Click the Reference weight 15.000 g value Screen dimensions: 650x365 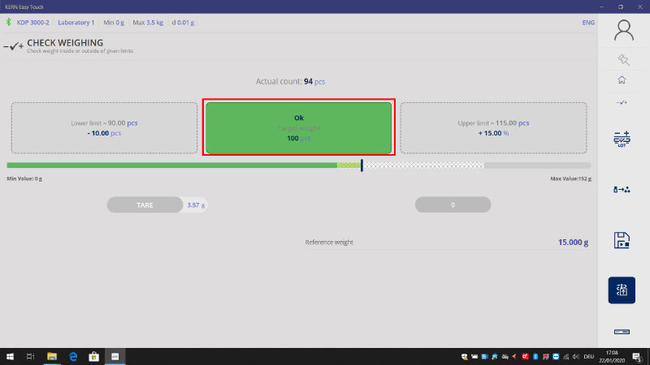573,242
